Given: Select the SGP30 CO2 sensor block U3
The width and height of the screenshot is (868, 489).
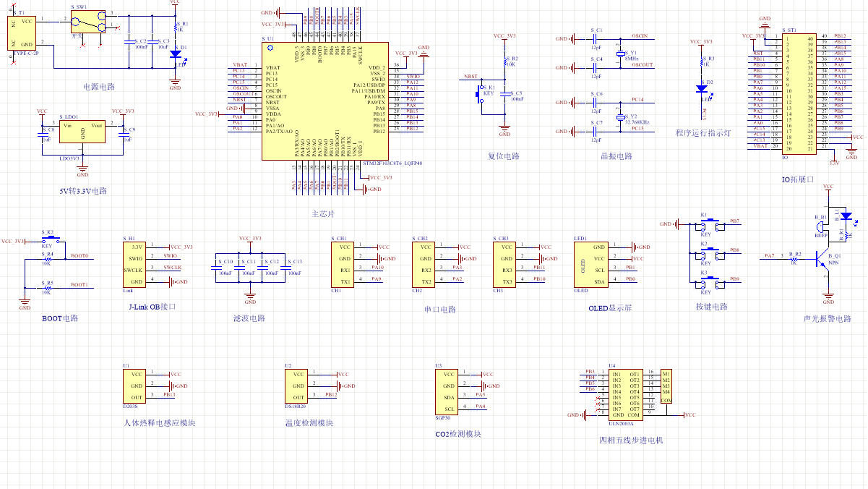Looking at the screenshot, I should pos(446,391).
